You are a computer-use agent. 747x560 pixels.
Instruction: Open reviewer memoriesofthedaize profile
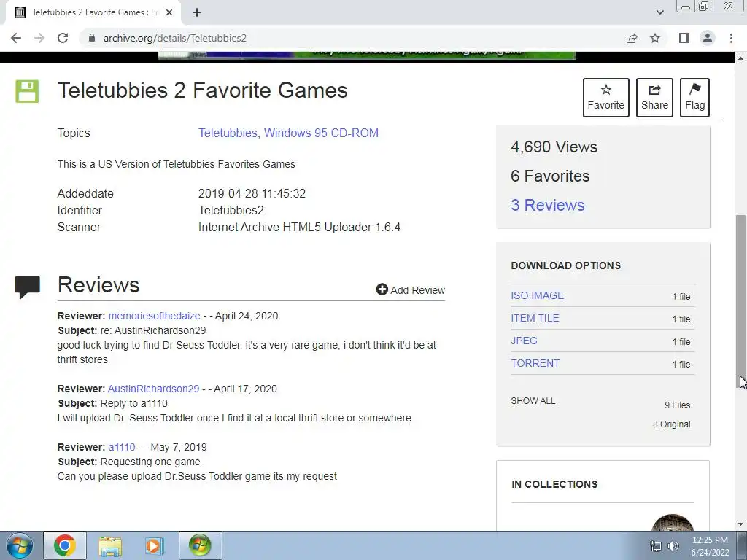[155, 316]
